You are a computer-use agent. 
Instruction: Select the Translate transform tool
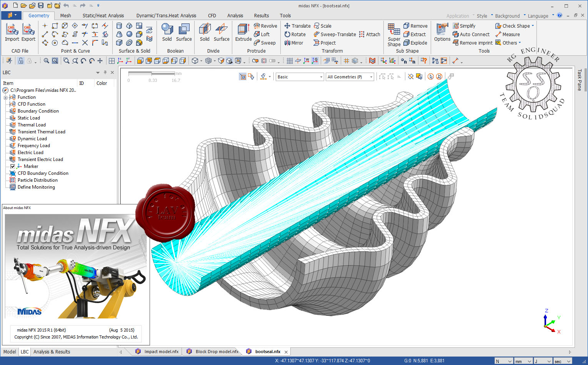pyautogui.click(x=297, y=26)
